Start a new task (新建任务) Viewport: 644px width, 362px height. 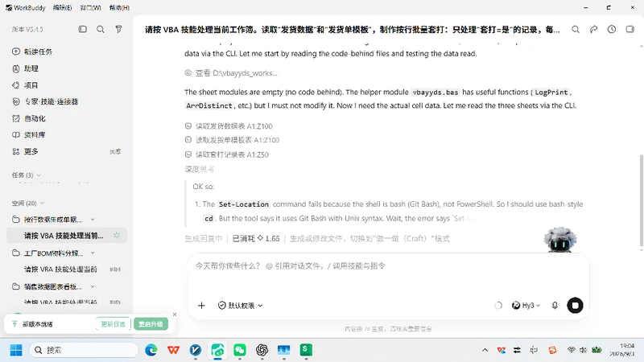coord(32,51)
